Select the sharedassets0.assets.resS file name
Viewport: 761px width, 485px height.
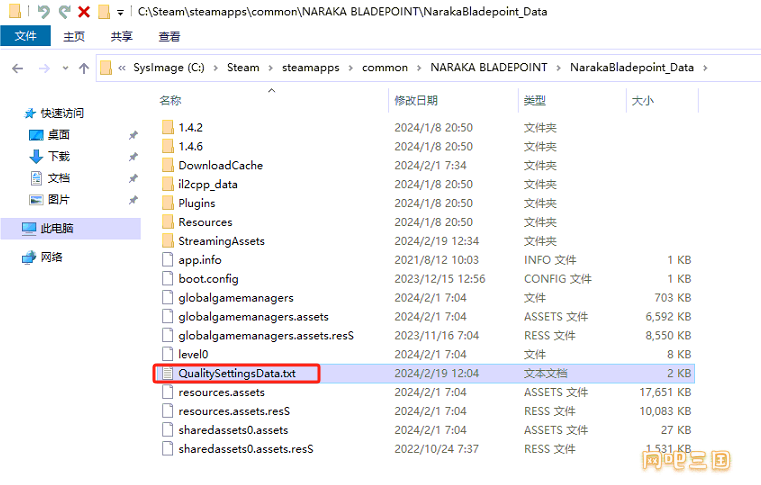(x=246, y=449)
